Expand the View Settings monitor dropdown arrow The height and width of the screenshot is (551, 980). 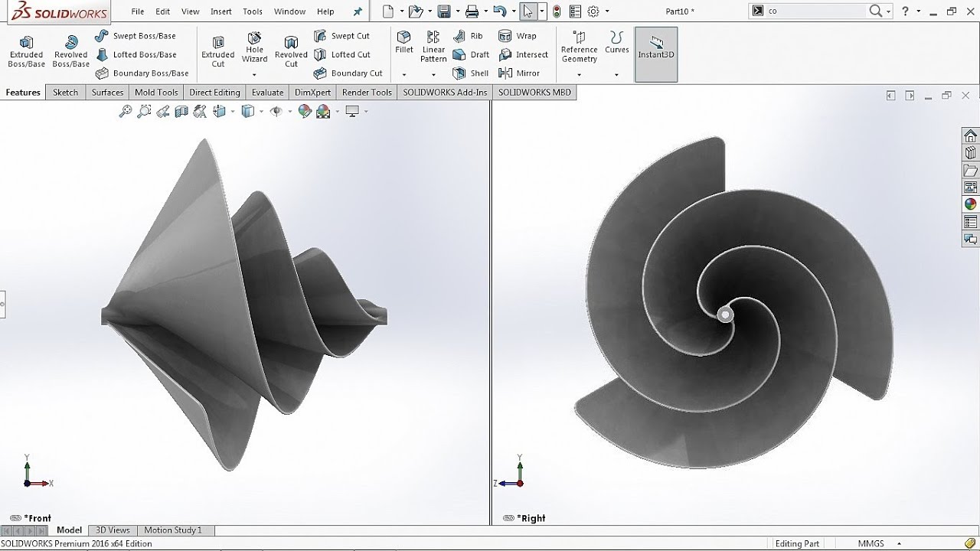tap(366, 112)
